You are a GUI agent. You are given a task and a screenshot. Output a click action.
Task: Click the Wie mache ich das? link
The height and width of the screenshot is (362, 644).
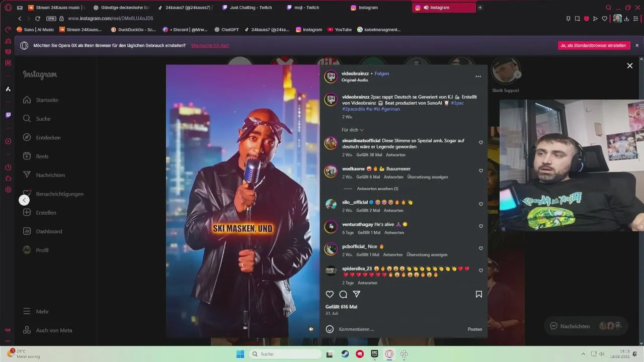210,45
